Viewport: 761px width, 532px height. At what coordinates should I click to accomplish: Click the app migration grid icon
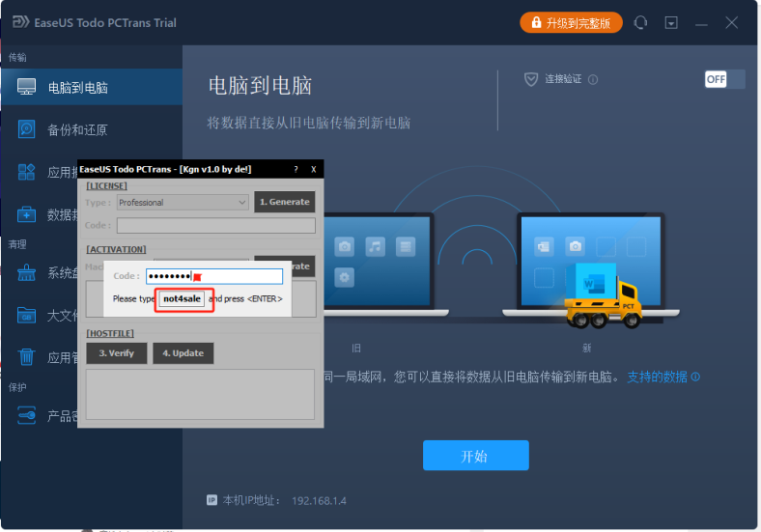pyautogui.click(x=26, y=172)
